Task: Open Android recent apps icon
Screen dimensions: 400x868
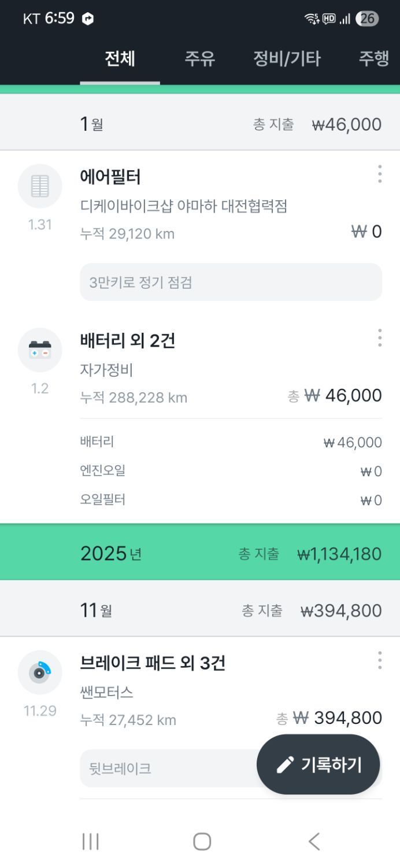Action: (90, 841)
